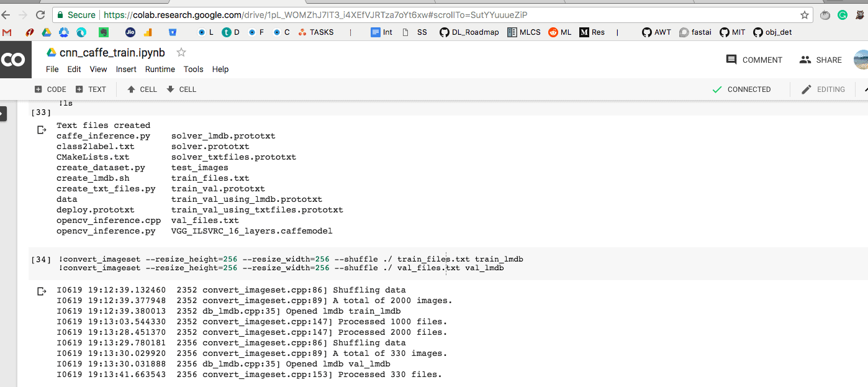Open the Gmail bookmark

tap(7, 32)
